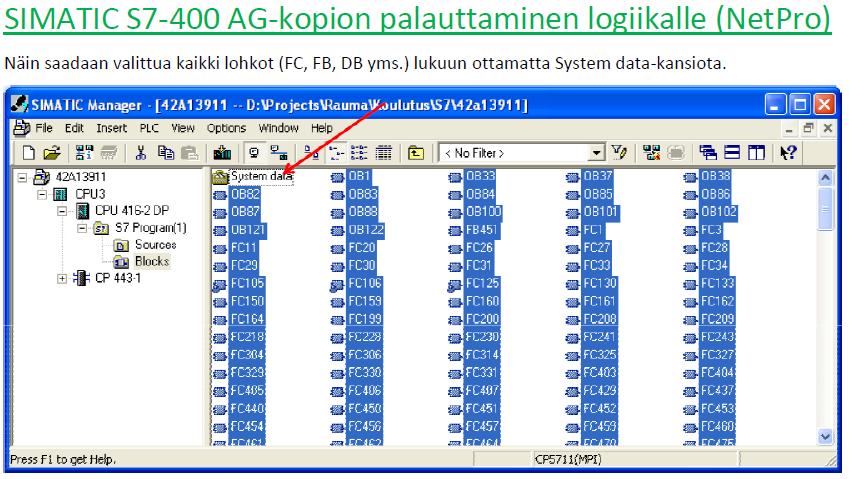Click the OB33 block icon
The width and height of the screenshot is (849, 479).
pyautogui.click(x=455, y=177)
